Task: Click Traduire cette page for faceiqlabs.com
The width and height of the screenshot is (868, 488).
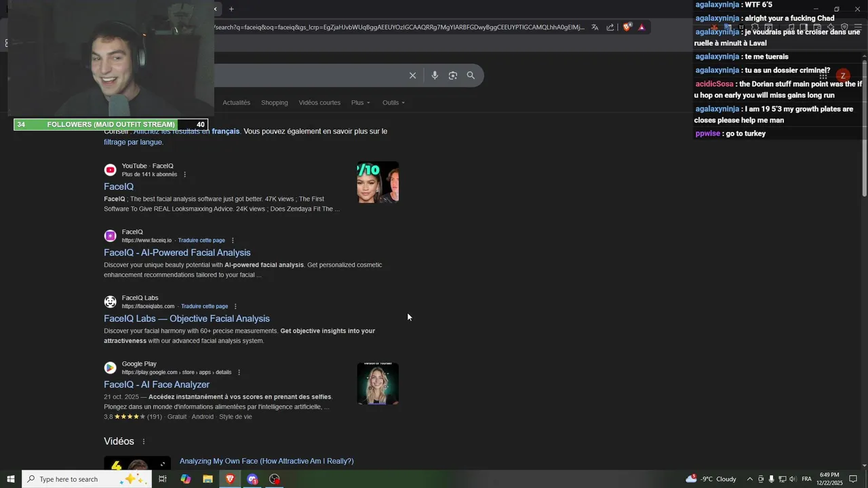Action: pyautogui.click(x=204, y=306)
